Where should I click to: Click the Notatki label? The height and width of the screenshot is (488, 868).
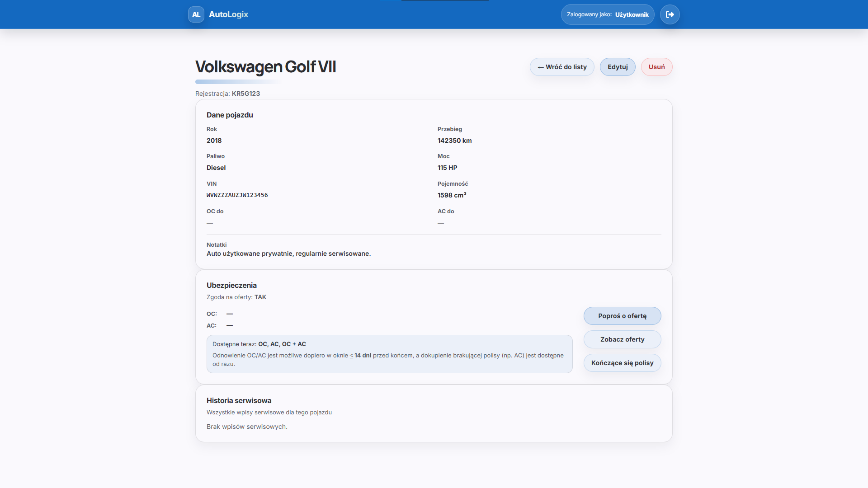point(217,244)
